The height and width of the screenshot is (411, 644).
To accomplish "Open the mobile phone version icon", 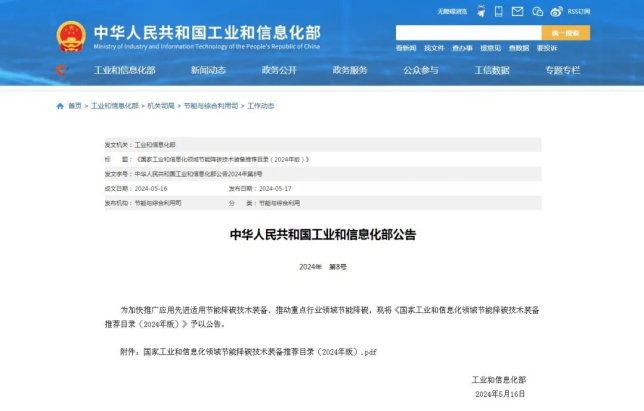I will coord(499,12).
